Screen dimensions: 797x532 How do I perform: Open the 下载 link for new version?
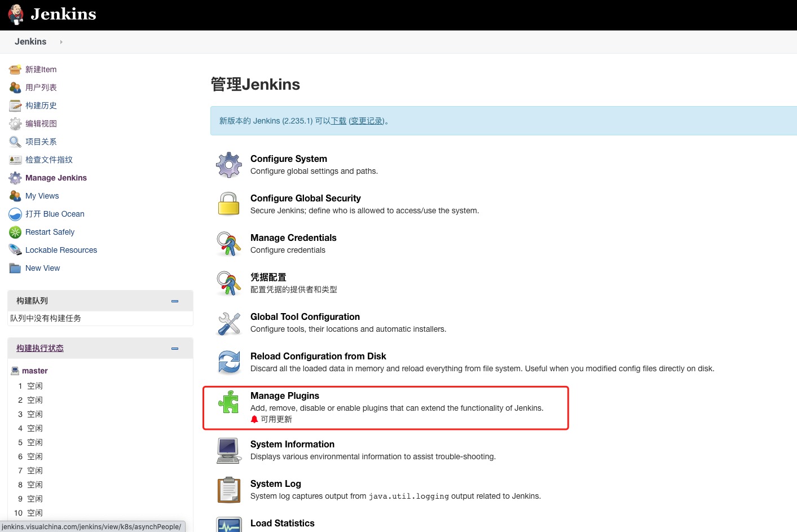click(x=338, y=121)
